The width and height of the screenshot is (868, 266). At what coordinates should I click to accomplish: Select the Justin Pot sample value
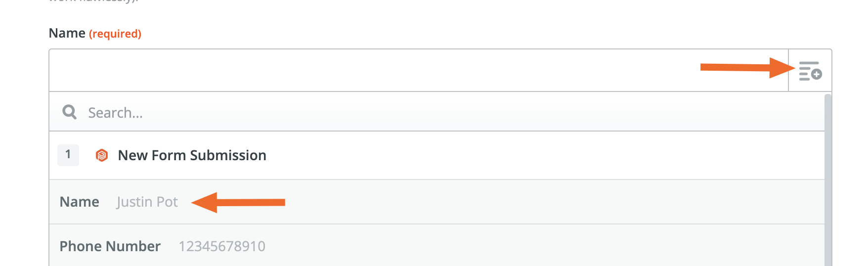[x=147, y=202]
